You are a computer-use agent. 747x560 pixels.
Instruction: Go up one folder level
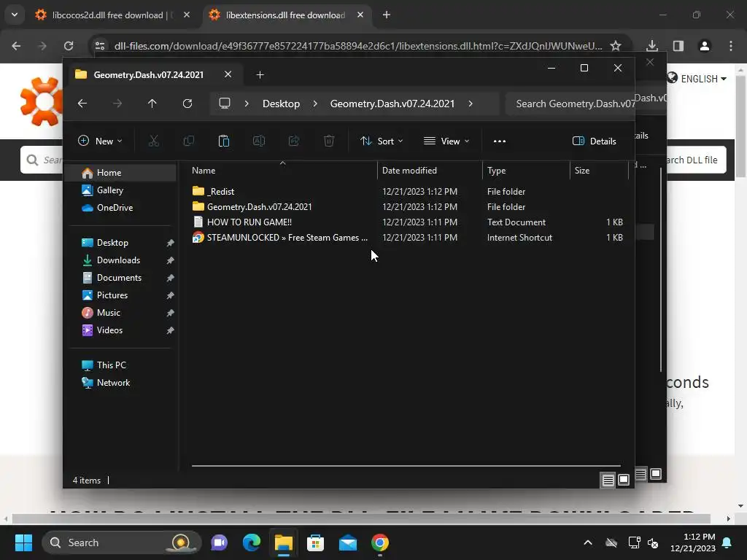pos(152,104)
